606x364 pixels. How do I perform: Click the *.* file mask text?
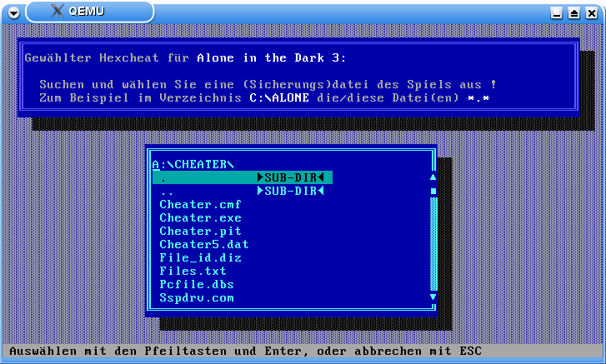pos(478,98)
